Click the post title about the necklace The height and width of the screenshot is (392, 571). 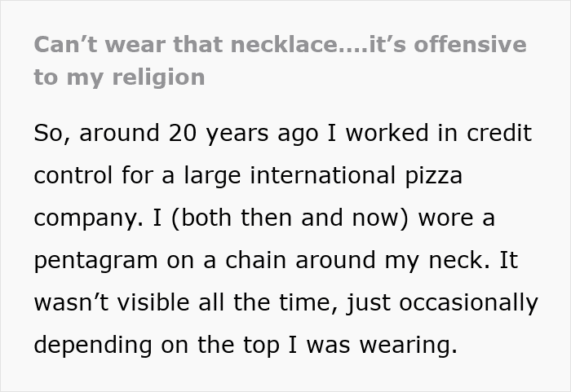click(x=280, y=61)
